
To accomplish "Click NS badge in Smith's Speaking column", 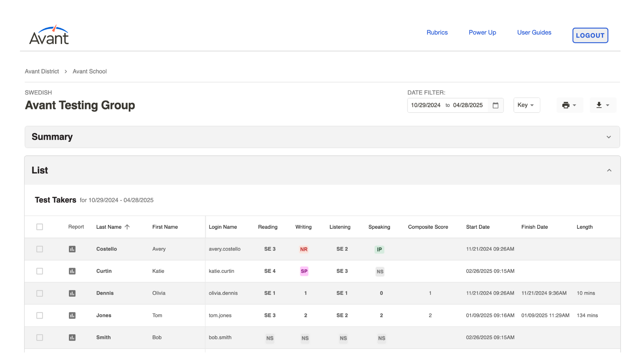I will [x=382, y=338].
